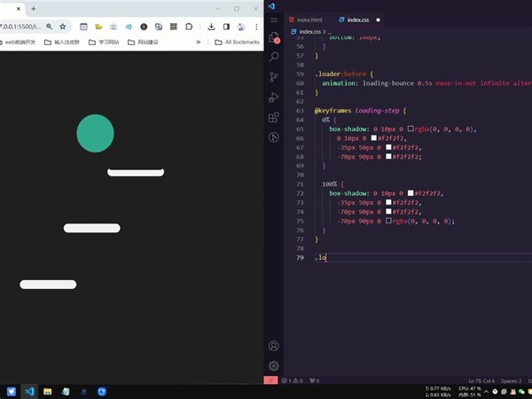The image size is (532, 399).
Task: Click the zoom magnifier in address bar
Action: (x=49, y=27)
